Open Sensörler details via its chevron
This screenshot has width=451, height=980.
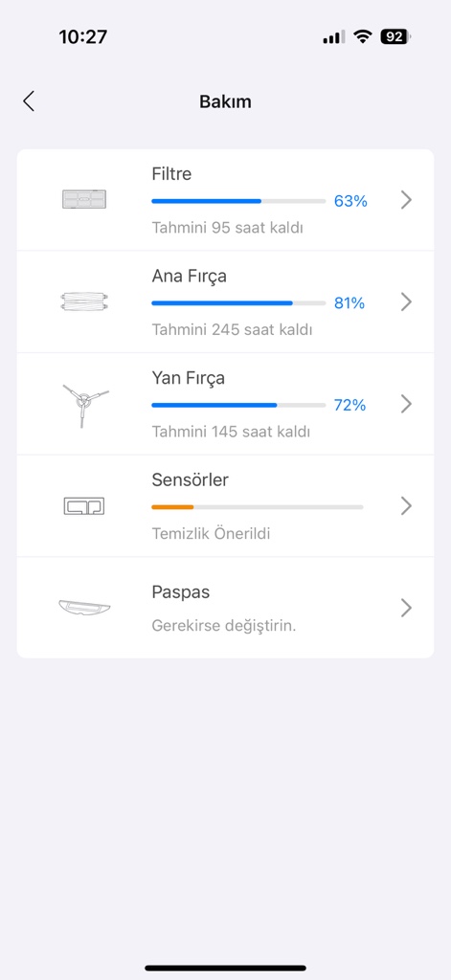click(407, 505)
